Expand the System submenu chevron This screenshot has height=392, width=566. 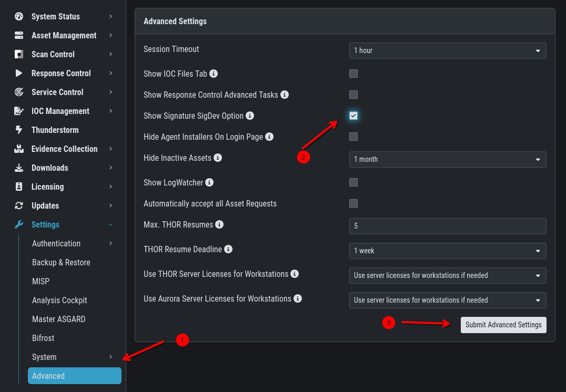point(110,357)
